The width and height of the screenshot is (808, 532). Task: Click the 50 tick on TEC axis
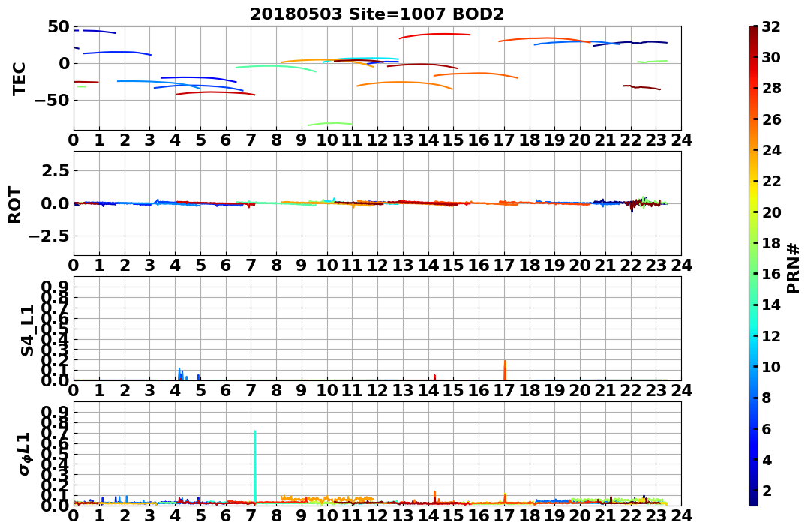coord(59,26)
